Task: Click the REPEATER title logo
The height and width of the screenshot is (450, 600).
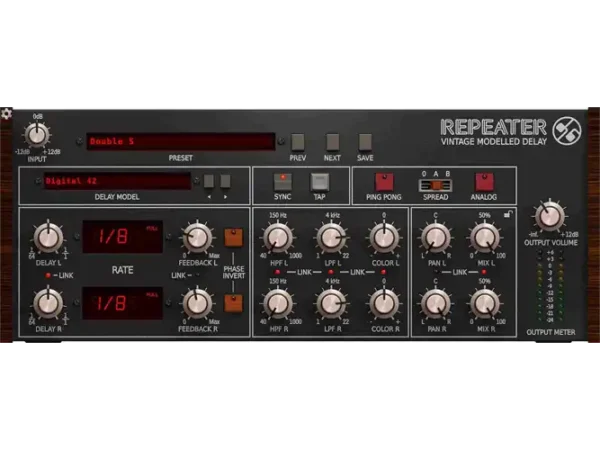Action: [x=494, y=127]
